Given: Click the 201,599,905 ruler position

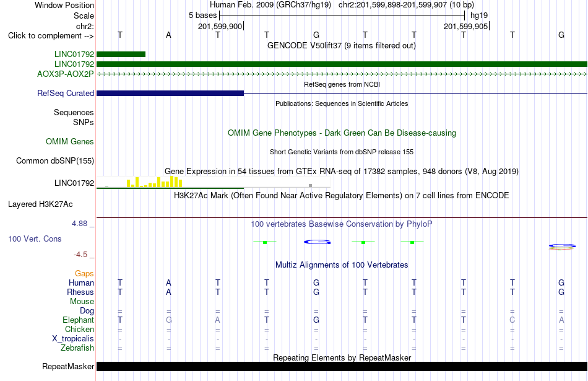Looking at the screenshot, I should [465, 26].
